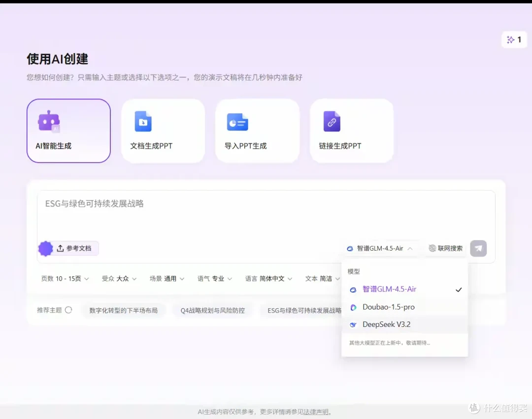Refresh the 推荐主题 suggestions
The width and height of the screenshot is (532, 419).
[68, 310]
